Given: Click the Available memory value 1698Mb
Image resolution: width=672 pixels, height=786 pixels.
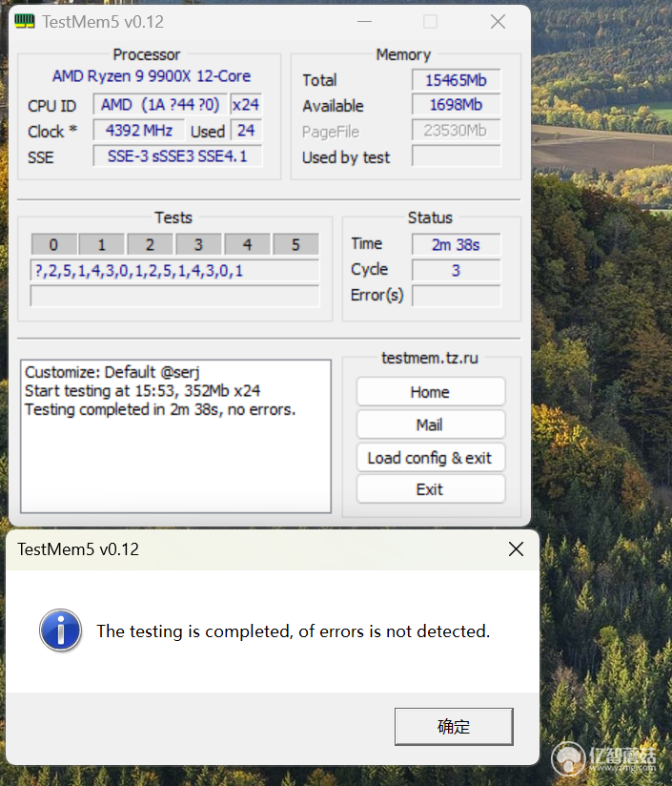Looking at the screenshot, I should 457,105.
